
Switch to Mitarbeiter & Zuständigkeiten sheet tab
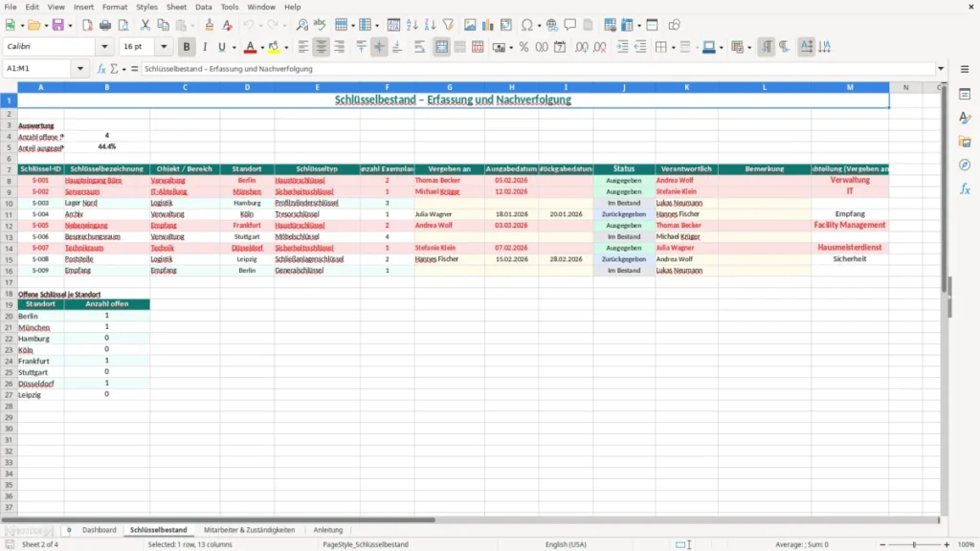coord(249,530)
